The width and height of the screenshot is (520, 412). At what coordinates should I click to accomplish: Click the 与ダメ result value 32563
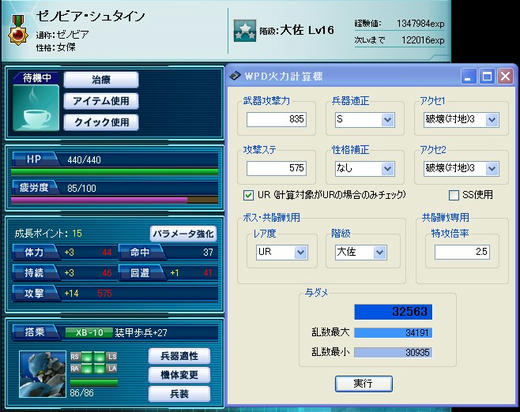click(393, 312)
